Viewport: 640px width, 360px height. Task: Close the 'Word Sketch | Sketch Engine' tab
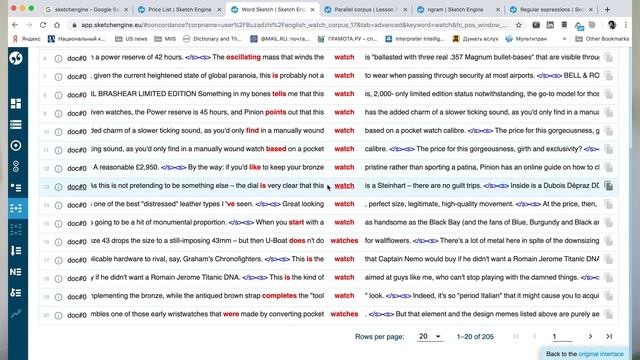coord(313,9)
